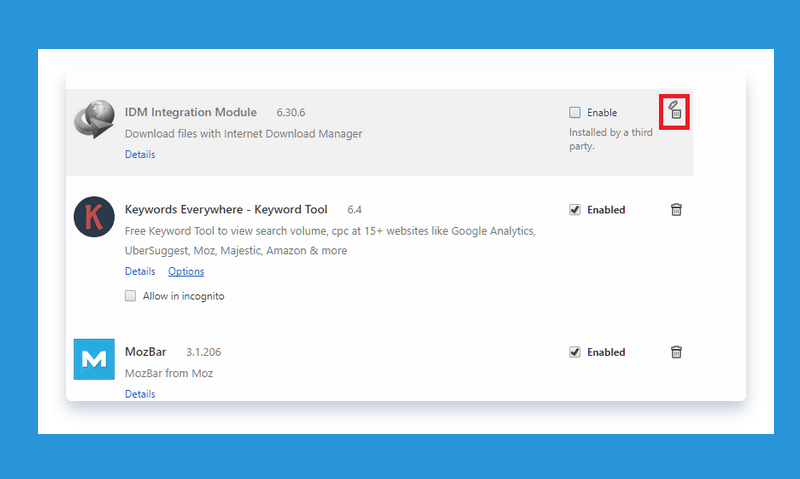800x479 pixels.
Task: Click the IDM globe extension icon
Action: click(94, 119)
